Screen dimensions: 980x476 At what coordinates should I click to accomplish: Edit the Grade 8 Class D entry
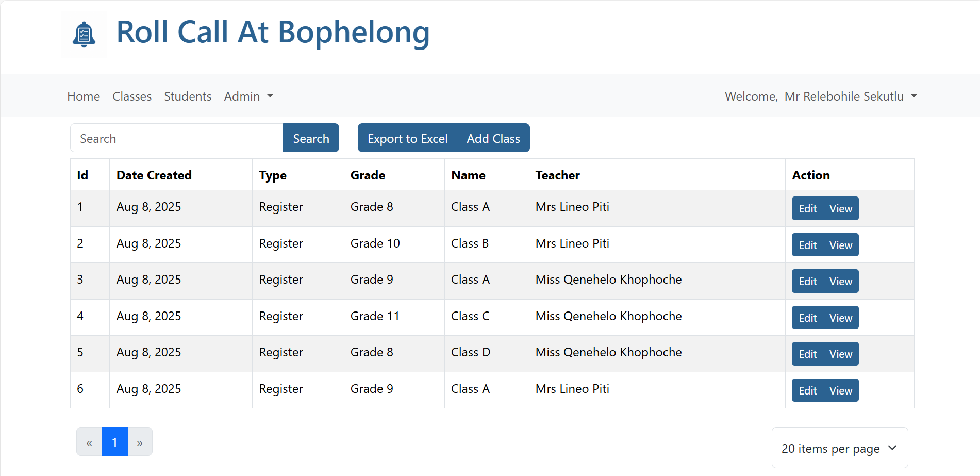807,354
